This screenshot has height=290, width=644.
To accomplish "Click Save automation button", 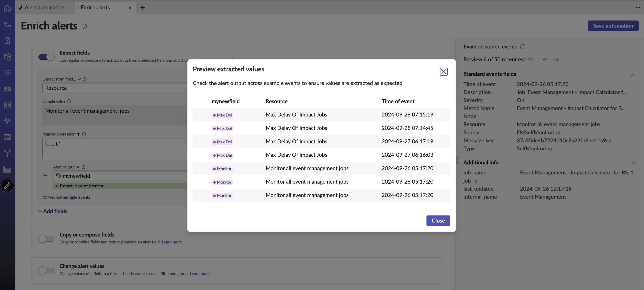I will pyautogui.click(x=613, y=26).
